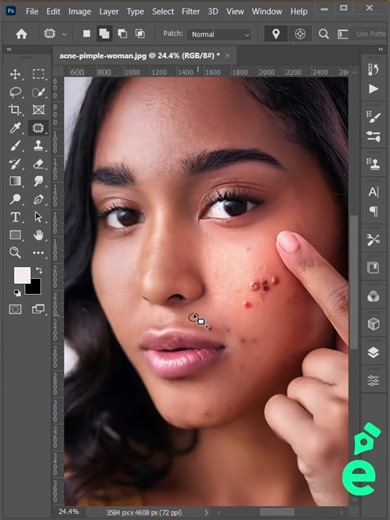
Task: Open the Character panel icon
Action: coord(373,192)
